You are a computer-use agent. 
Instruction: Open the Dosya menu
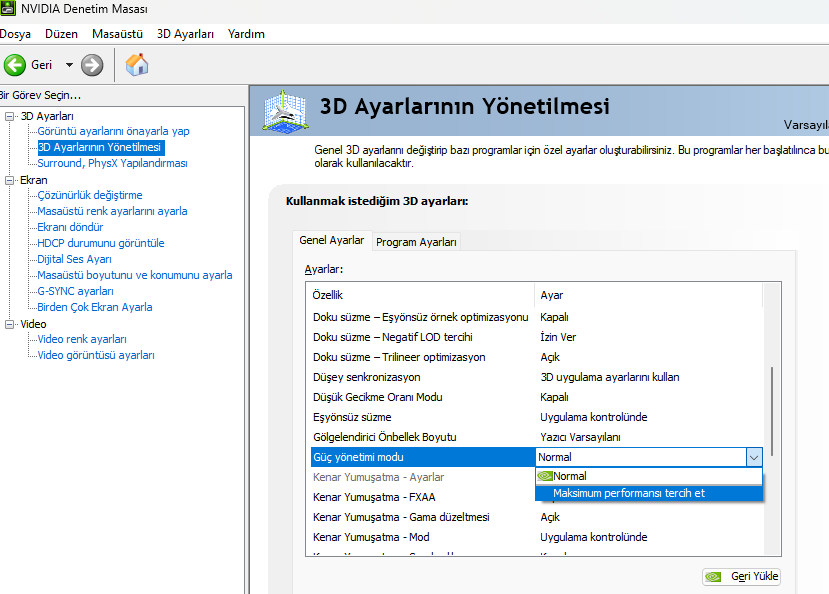coord(15,34)
